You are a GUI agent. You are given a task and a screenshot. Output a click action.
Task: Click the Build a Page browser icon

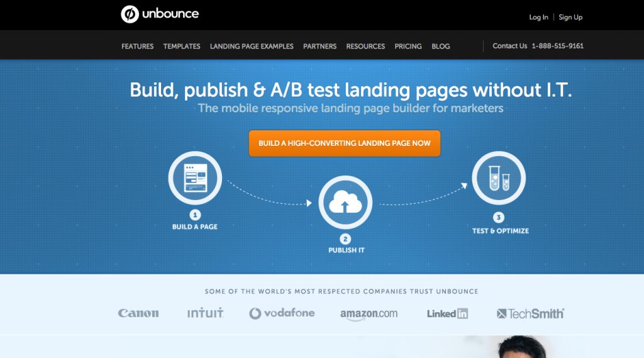click(x=195, y=178)
